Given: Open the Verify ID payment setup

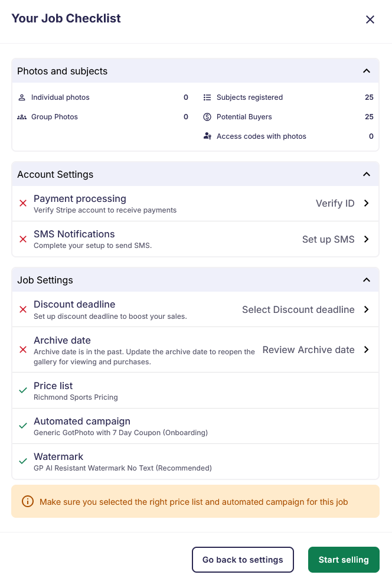Looking at the screenshot, I should 335,203.
